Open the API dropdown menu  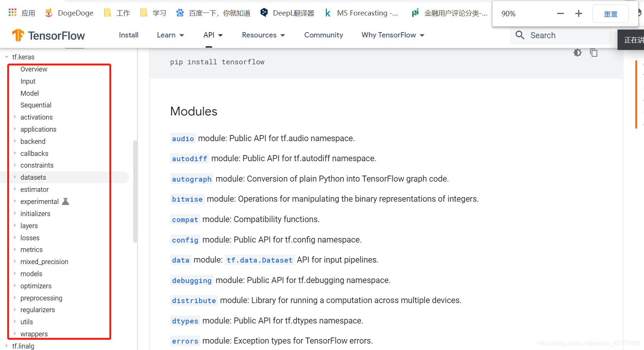(213, 35)
